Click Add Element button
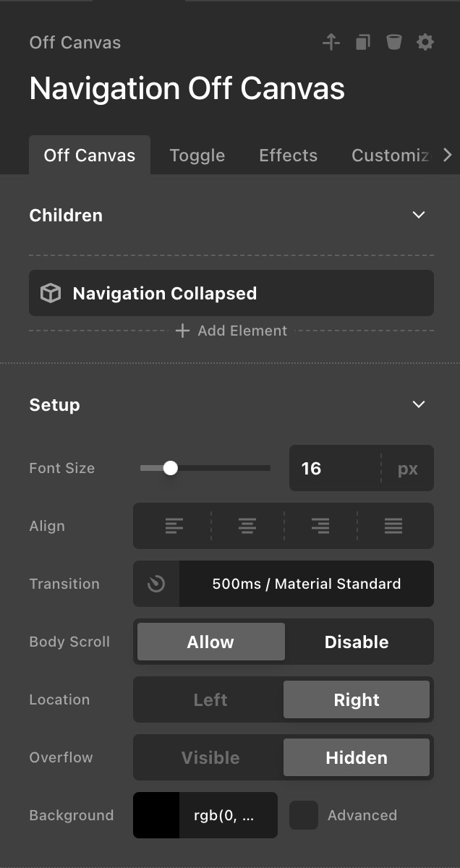Viewport: 460px width, 868px height. tap(231, 331)
